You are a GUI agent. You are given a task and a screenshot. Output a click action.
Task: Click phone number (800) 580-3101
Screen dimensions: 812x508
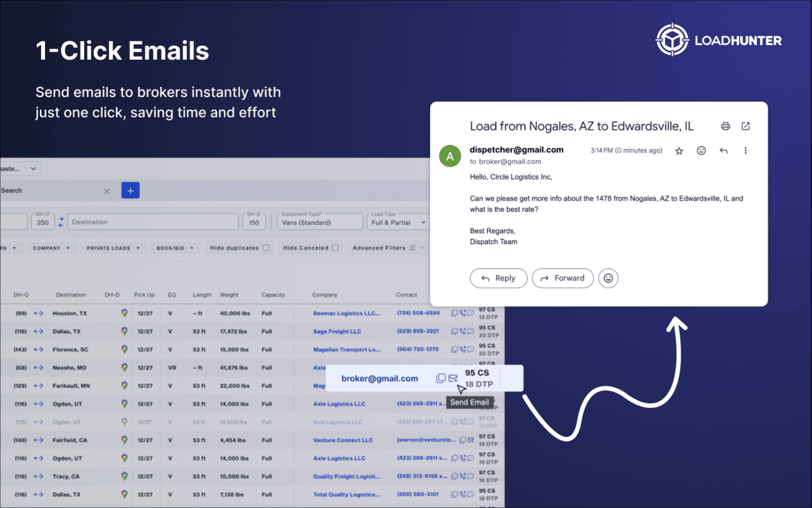pyautogui.click(x=417, y=495)
